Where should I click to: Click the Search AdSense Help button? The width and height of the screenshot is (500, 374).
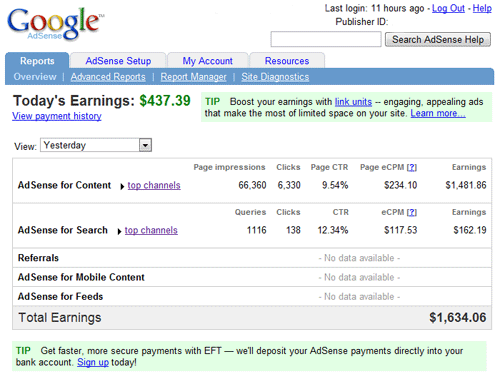coord(438,40)
